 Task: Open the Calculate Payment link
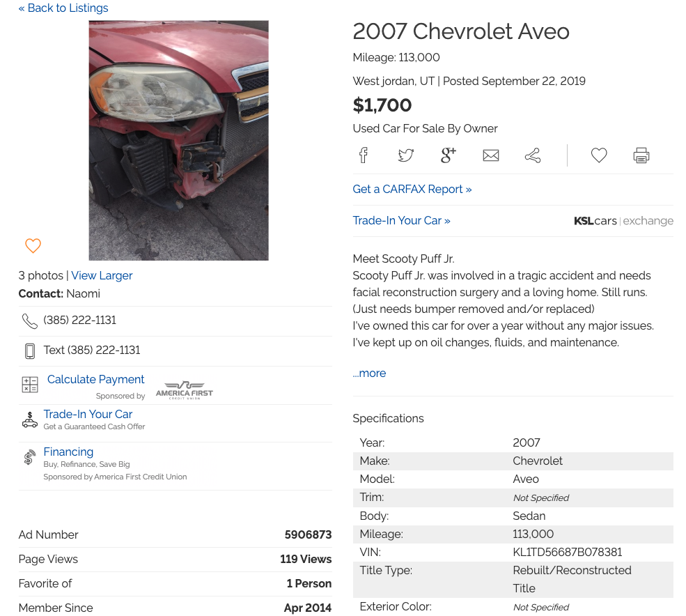pos(96,379)
